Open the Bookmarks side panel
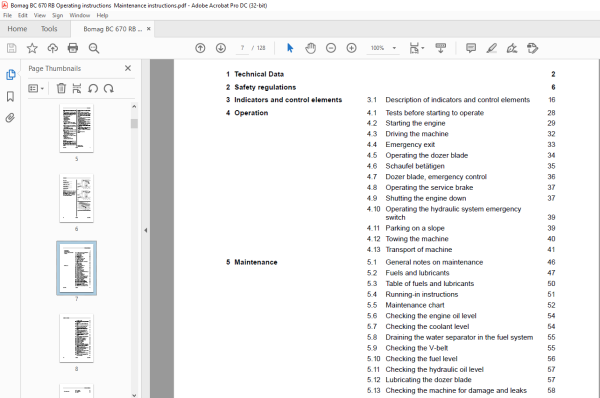This screenshot has width=600, height=398. click(10, 96)
